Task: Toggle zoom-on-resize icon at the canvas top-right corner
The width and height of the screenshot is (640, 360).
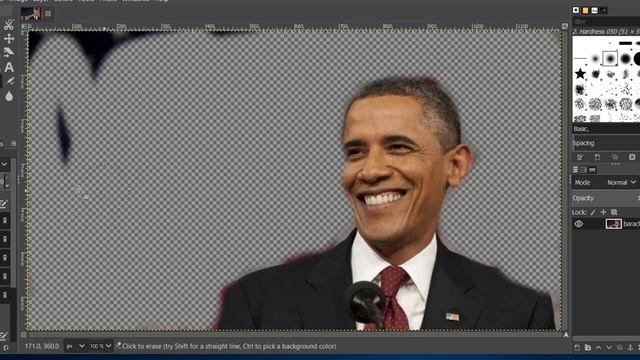Action: [564, 26]
